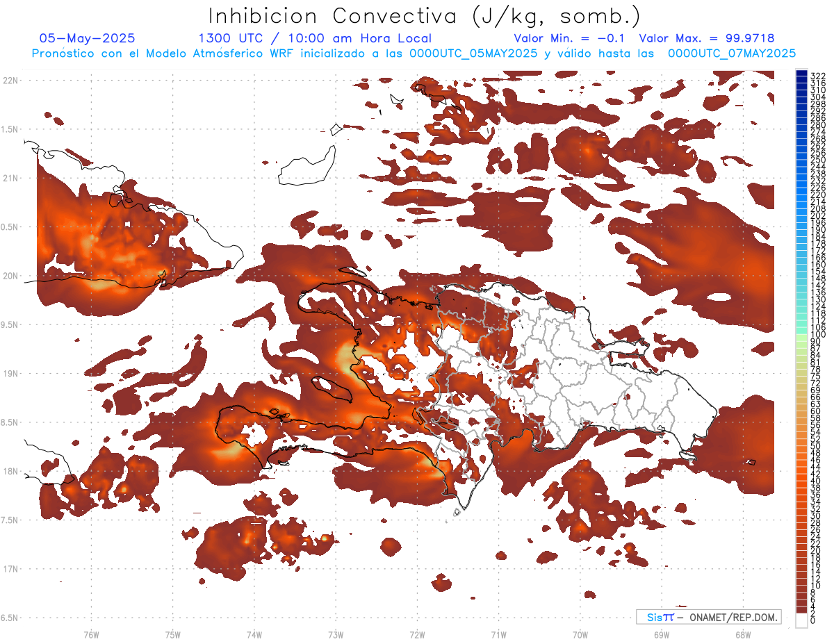This screenshot has height=644, width=834.
Task: Click the "20N" latitude label
Action: [x=10, y=276]
